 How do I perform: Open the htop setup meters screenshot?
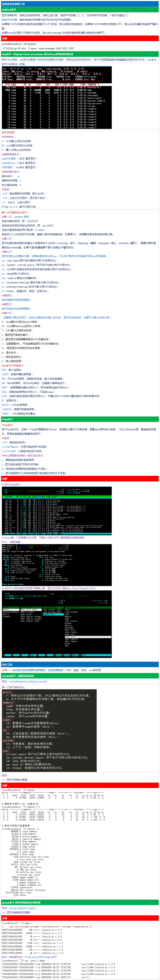57,624
